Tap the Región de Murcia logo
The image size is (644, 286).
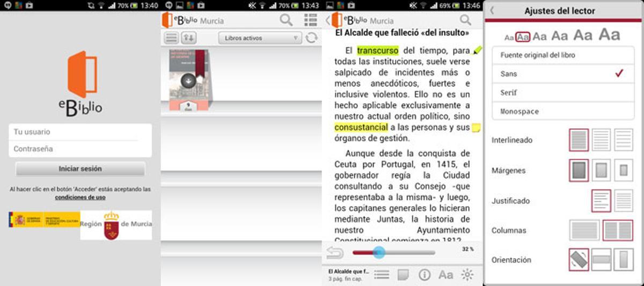pyautogui.click(x=116, y=224)
